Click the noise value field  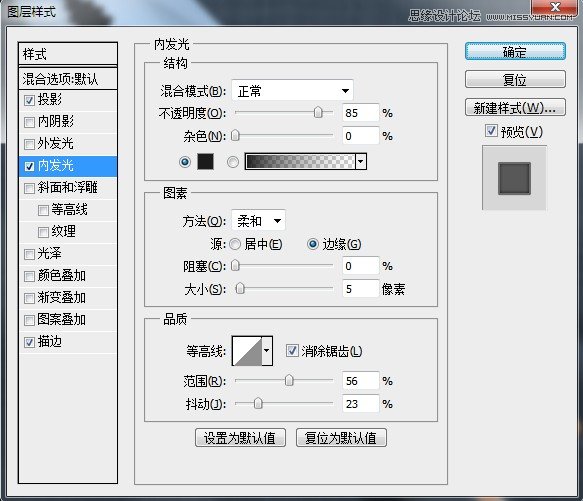[360, 136]
